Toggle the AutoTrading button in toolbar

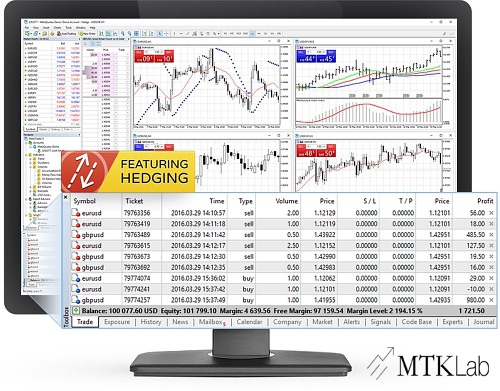point(66,34)
